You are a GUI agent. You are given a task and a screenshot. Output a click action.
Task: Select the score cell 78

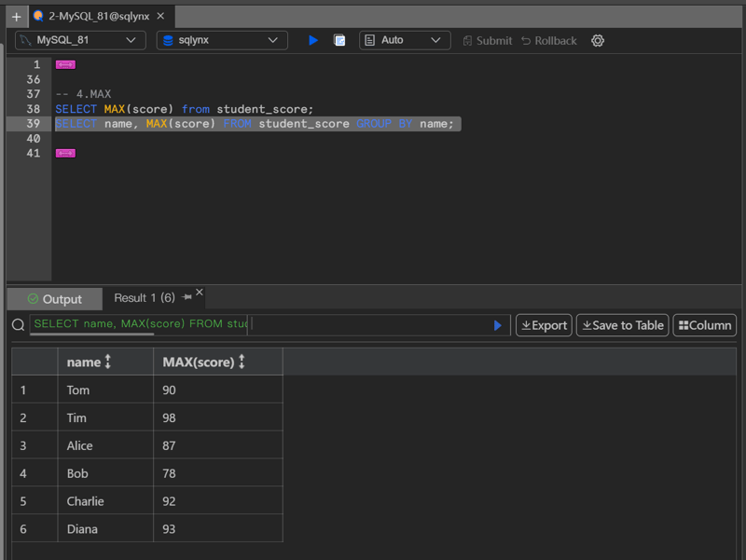click(218, 473)
